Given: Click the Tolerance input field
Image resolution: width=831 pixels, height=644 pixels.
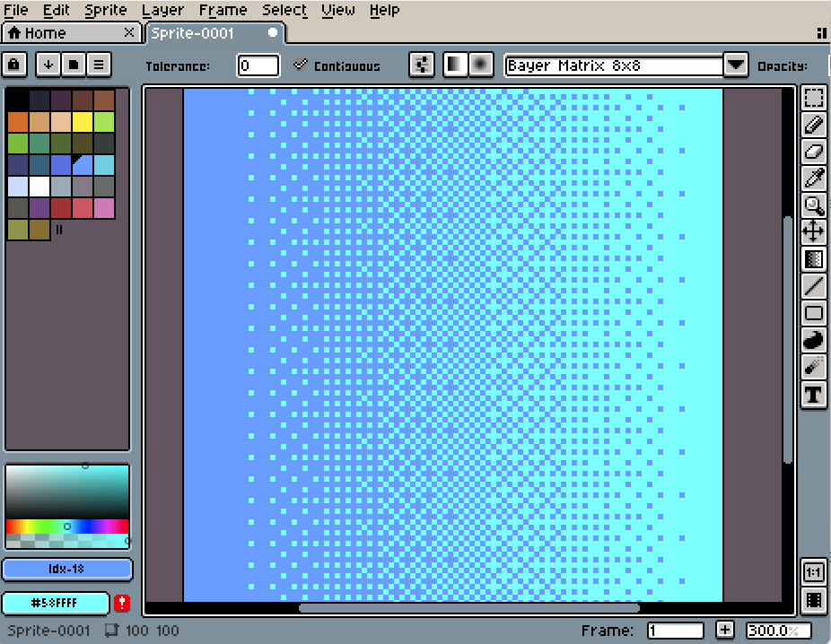Looking at the screenshot, I should pos(258,65).
